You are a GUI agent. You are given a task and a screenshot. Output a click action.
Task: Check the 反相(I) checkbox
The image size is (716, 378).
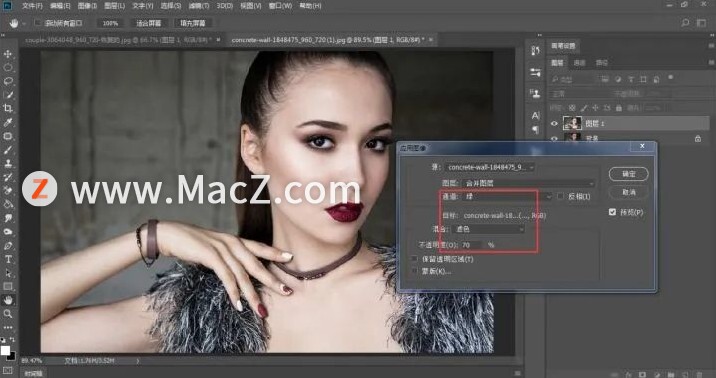point(560,196)
